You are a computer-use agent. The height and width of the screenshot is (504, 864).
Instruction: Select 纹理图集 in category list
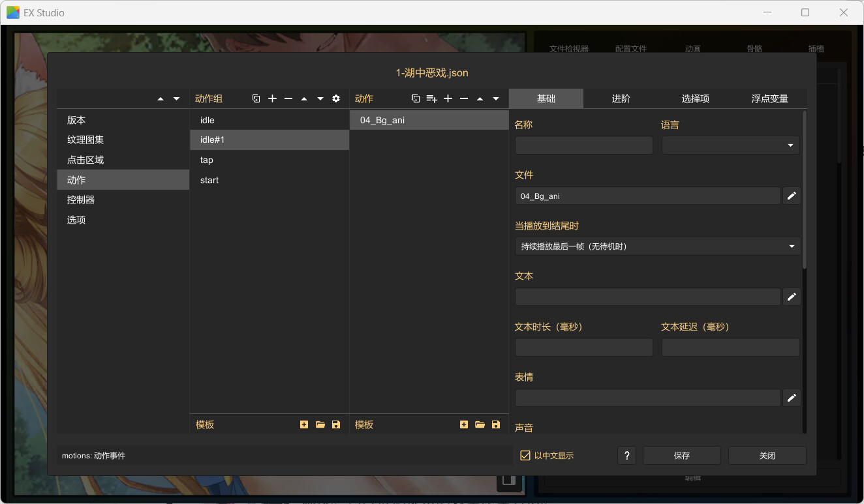[x=123, y=140]
